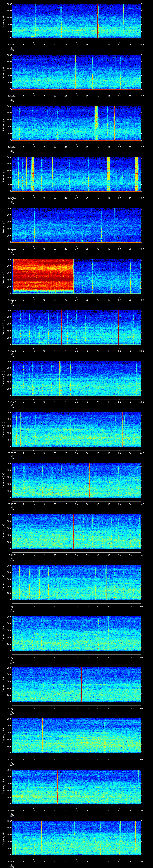Select the spectrogram panel starting at 20:15:00
Screen dimensions: 153x868
[76, 736]
